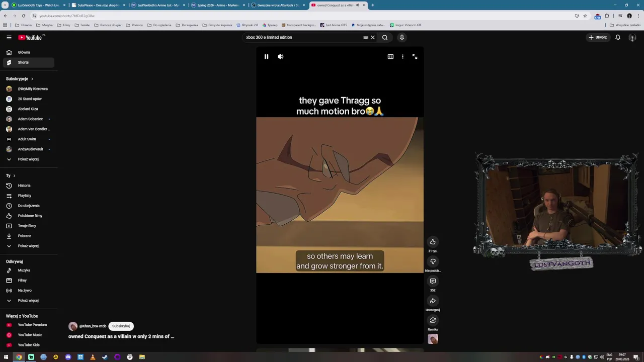
Task: Open the 20 Stand-upów channel
Action: pyautogui.click(x=28, y=99)
